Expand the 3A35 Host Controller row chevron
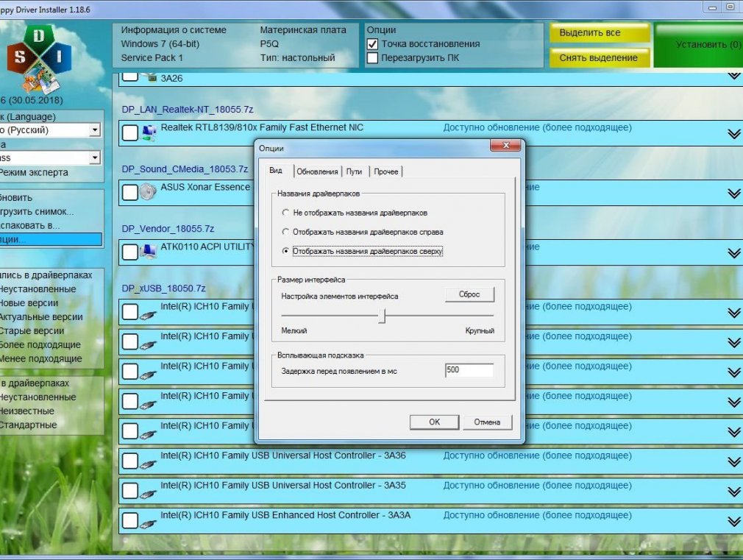This screenshot has width=743, height=560. pos(733,492)
